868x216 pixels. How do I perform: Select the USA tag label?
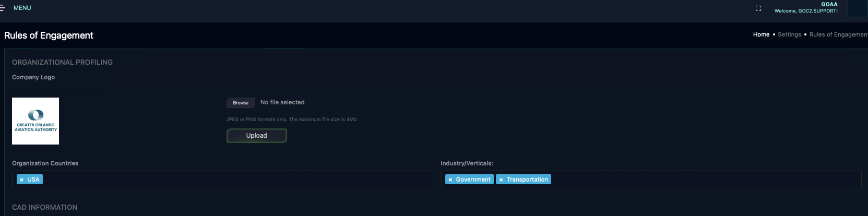point(33,179)
